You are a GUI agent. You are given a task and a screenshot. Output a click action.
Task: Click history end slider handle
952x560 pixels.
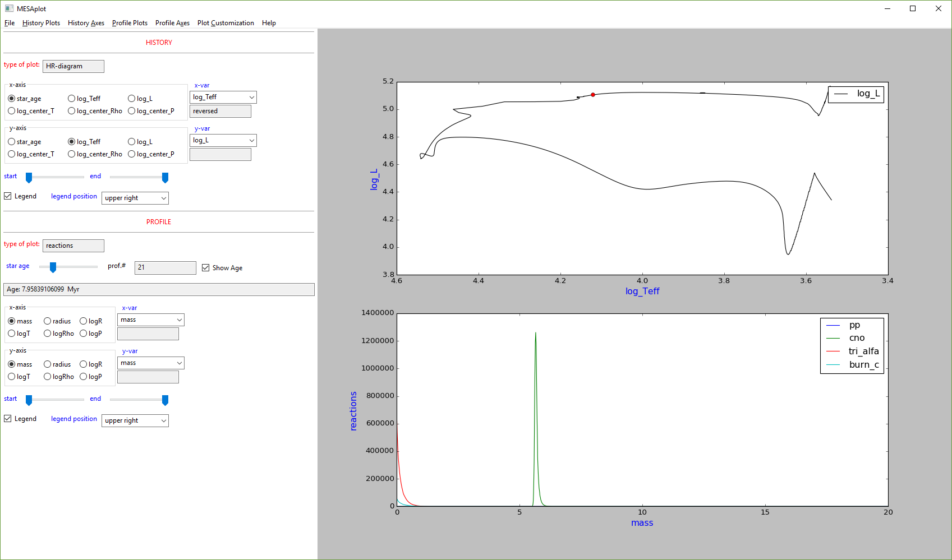point(165,178)
